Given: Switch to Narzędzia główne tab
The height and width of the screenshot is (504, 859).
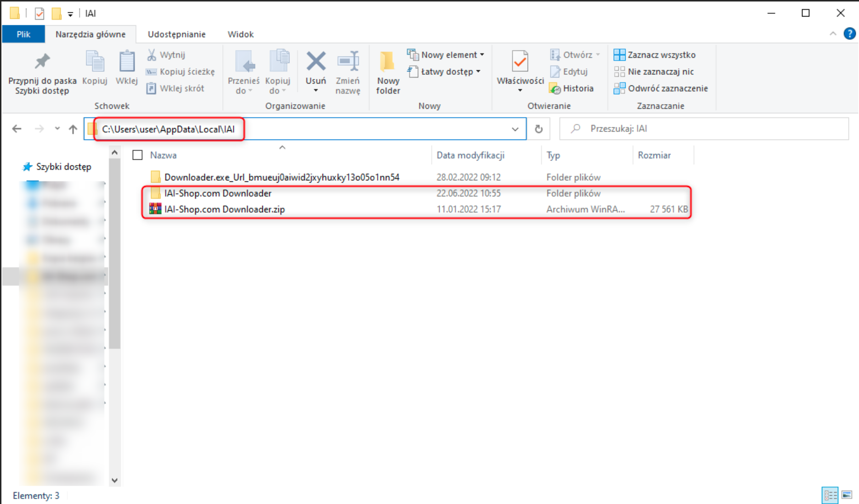Looking at the screenshot, I should (90, 34).
